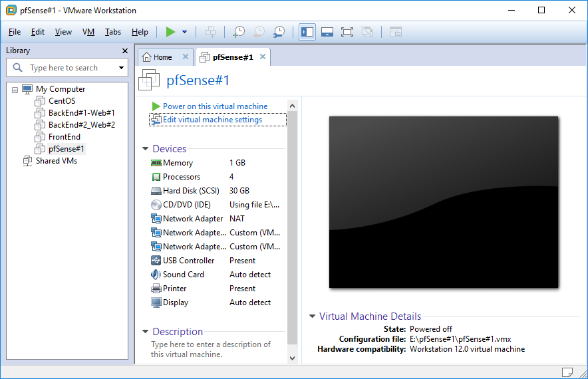Open the Edit menu
588x379 pixels.
37,32
